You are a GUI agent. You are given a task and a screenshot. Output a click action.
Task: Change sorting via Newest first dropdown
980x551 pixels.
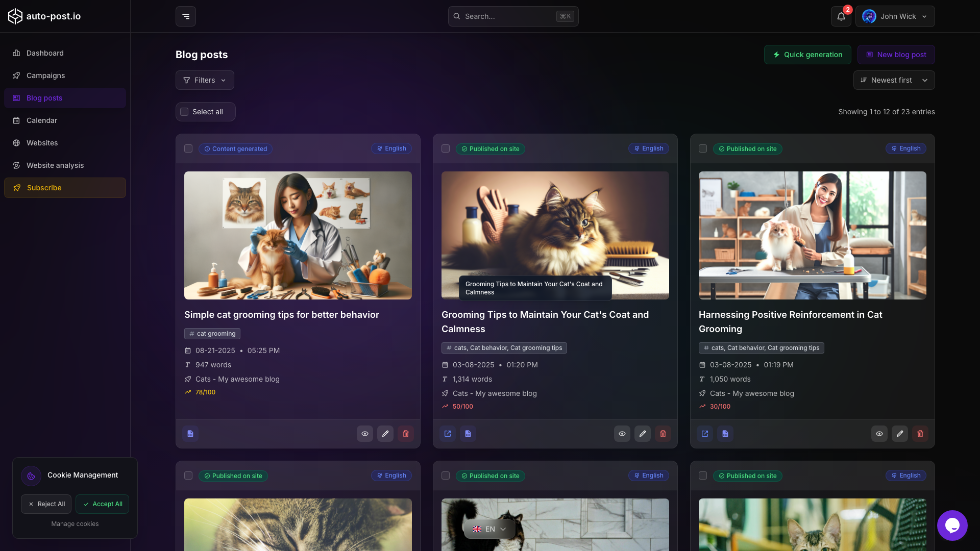(x=894, y=80)
